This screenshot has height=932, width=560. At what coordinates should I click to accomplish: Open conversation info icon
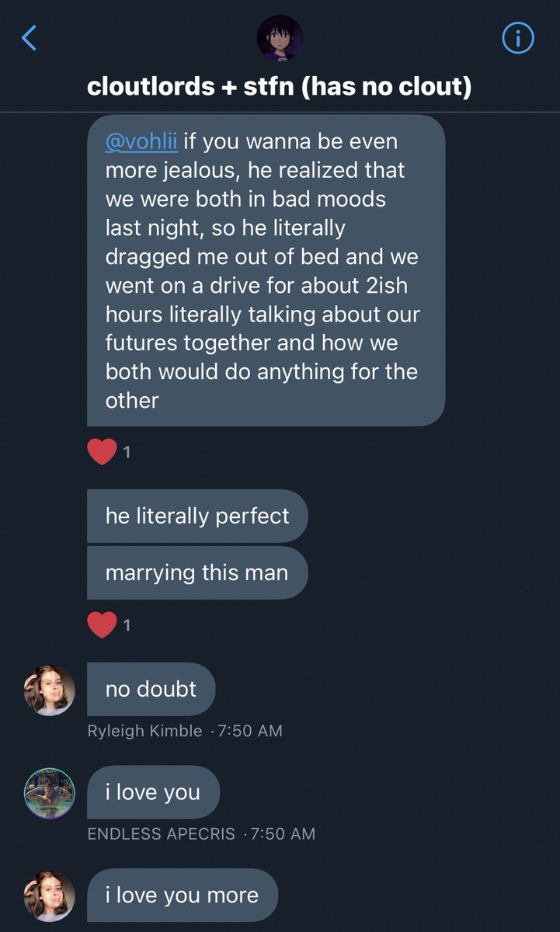518,37
